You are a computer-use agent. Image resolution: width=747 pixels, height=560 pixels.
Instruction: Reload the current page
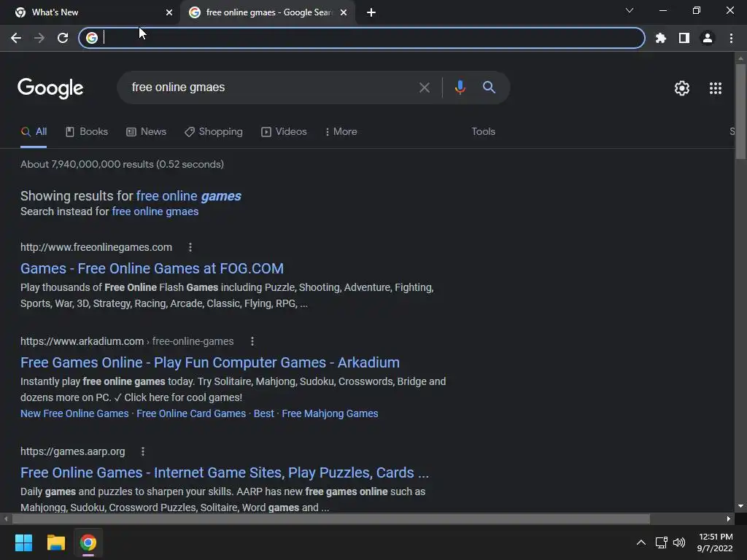click(x=63, y=38)
